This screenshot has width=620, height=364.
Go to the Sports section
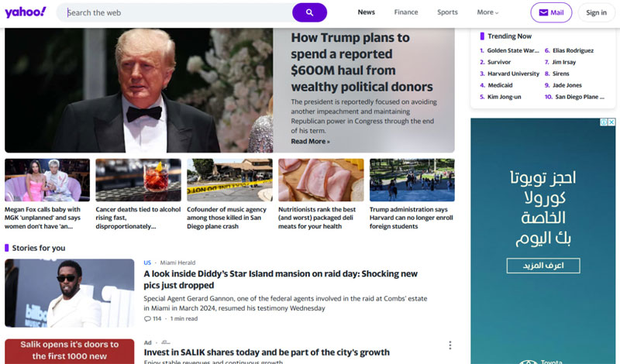coord(447,12)
